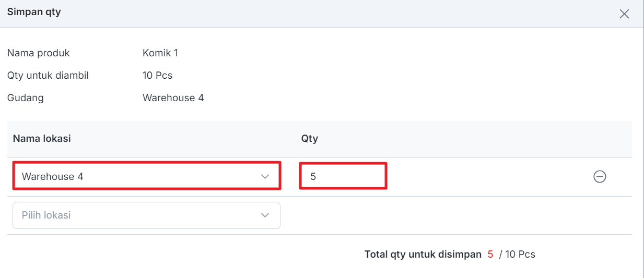Click the Gudang label
This screenshot has height=278, width=644.
tap(26, 98)
